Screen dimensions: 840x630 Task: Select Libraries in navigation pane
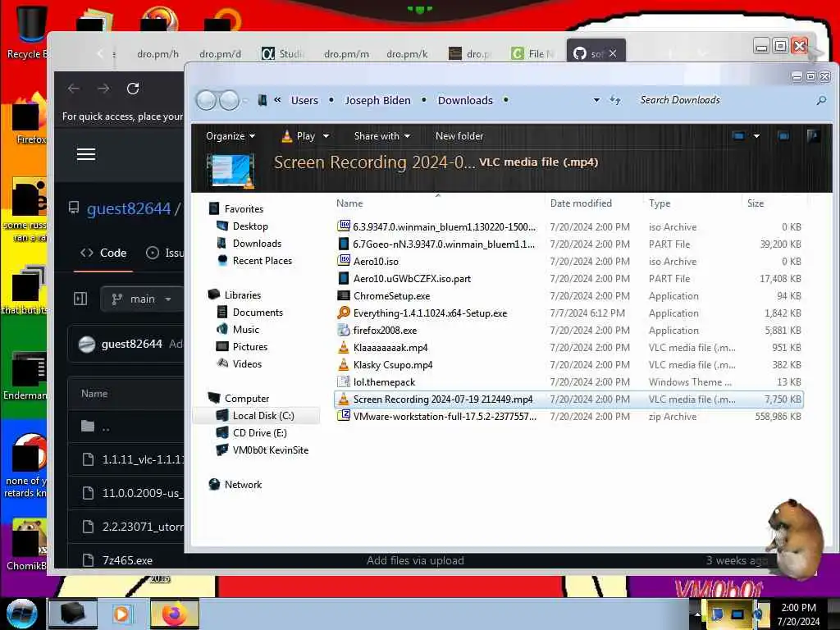pos(242,295)
